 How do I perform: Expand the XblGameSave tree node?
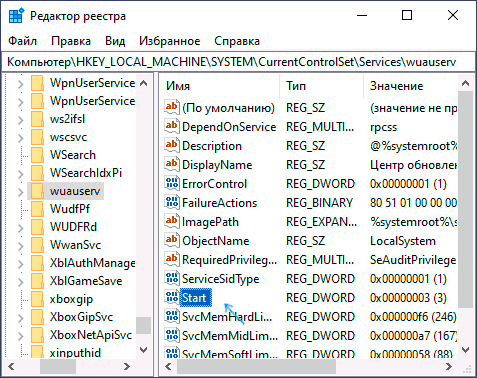21,282
